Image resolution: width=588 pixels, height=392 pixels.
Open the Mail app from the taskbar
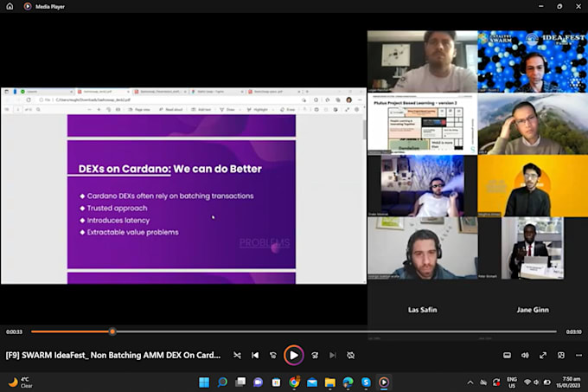(x=312, y=382)
